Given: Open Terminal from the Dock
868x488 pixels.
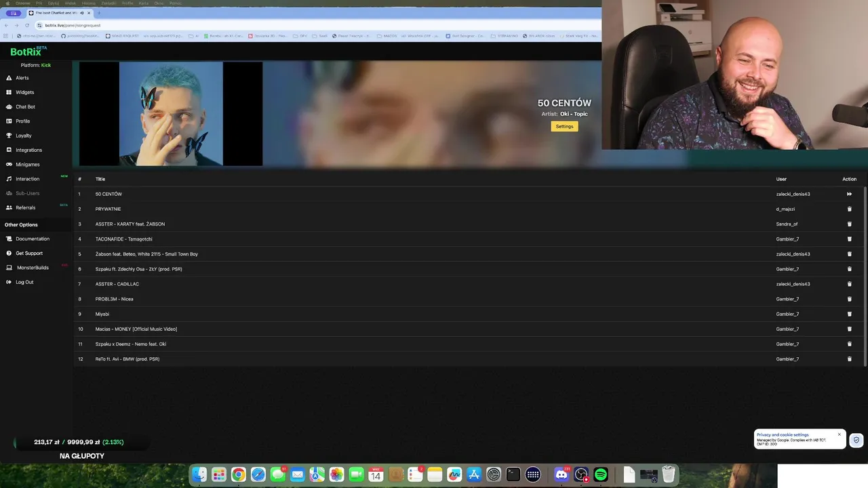Looking at the screenshot, I should tap(513, 475).
